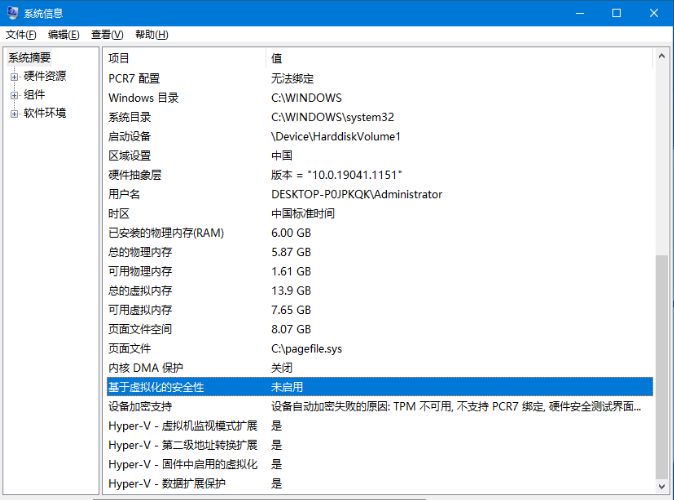Select the 区域设置 row
The width and height of the screenshot is (674, 500).
pyautogui.click(x=380, y=156)
